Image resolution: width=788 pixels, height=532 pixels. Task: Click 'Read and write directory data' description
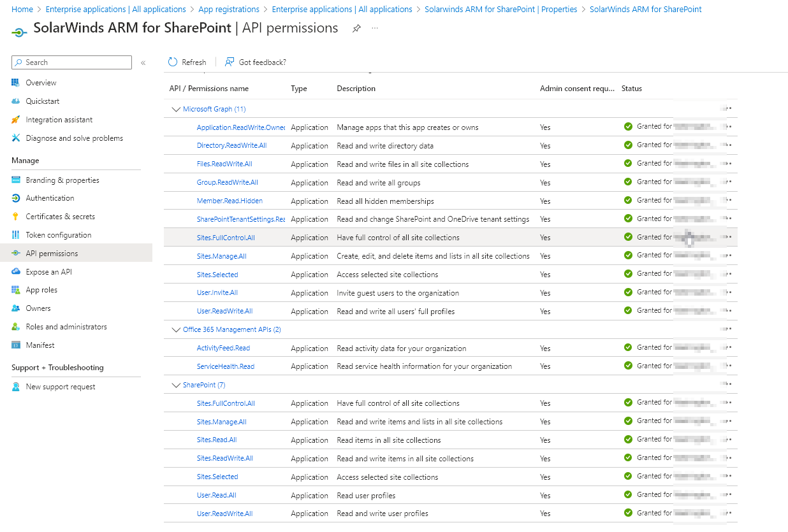tap(385, 146)
